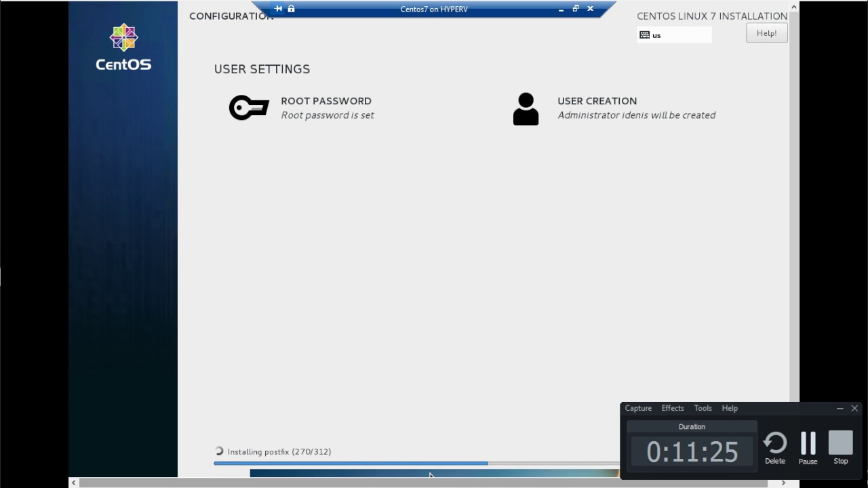
Task: Open ROOT PASSWORD settings
Action: point(326,101)
